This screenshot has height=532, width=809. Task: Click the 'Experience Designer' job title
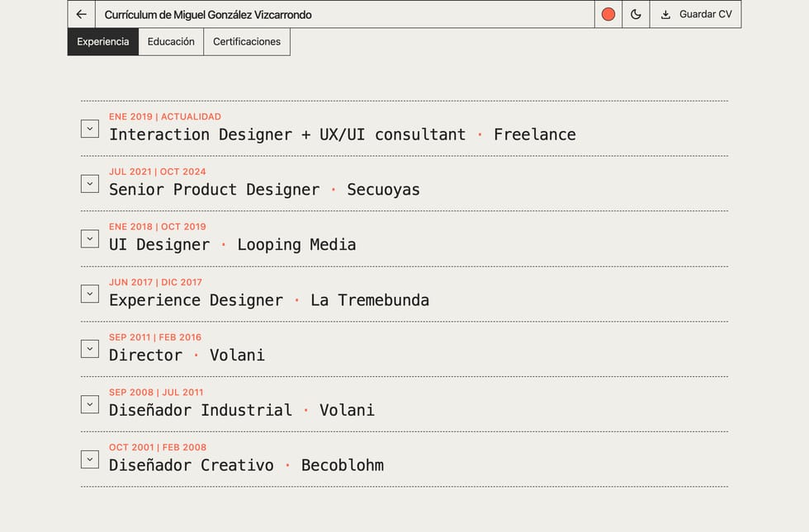tap(196, 300)
